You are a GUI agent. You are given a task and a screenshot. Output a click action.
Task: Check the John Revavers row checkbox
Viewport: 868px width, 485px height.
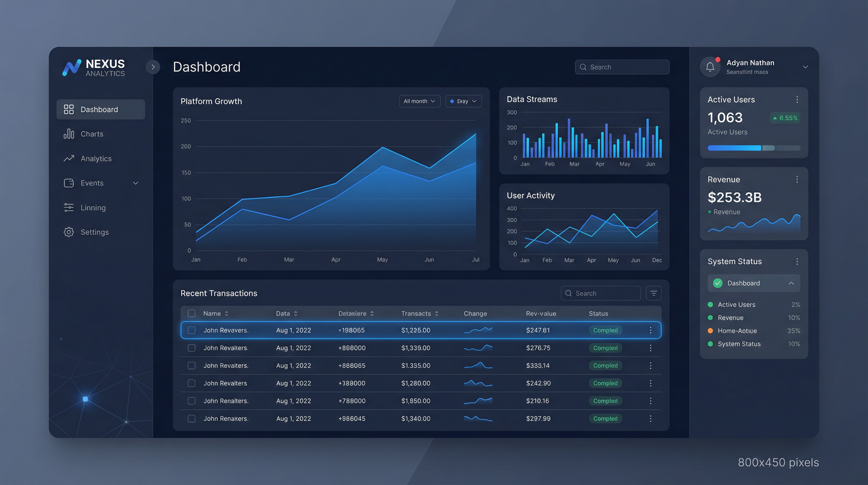[x=191, y=330]
